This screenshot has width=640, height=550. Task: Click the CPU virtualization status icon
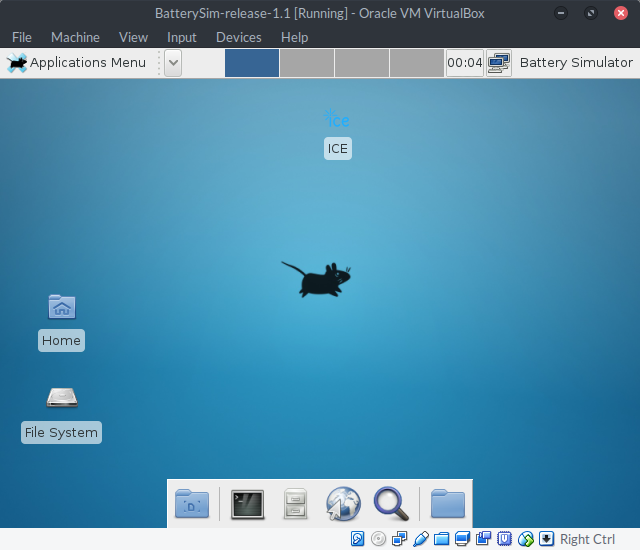tap(504, 539)
